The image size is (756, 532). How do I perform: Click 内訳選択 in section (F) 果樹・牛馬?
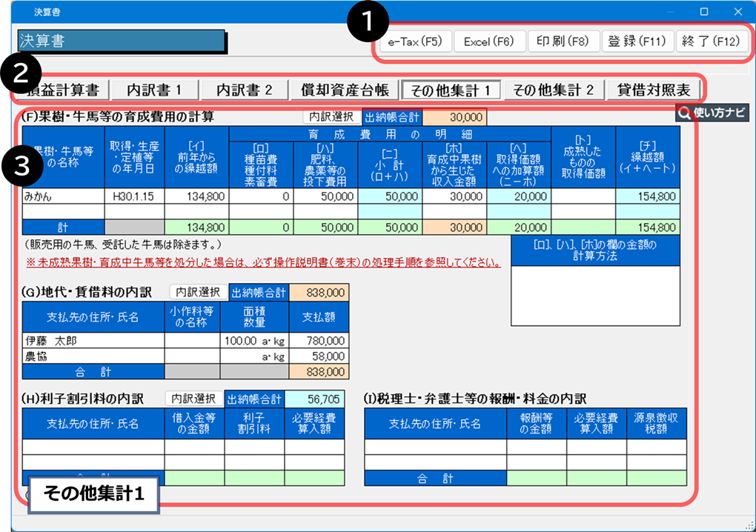pyautogui.click(x=331, y=116)
